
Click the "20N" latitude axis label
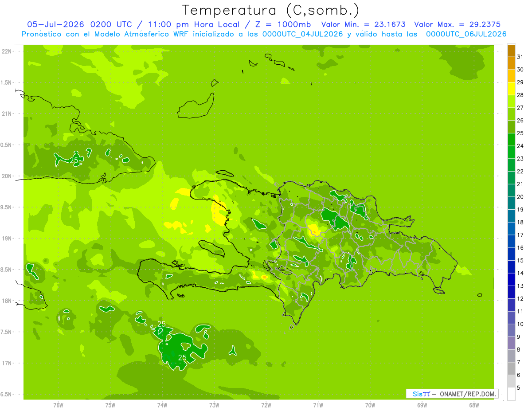coord(7,176)
